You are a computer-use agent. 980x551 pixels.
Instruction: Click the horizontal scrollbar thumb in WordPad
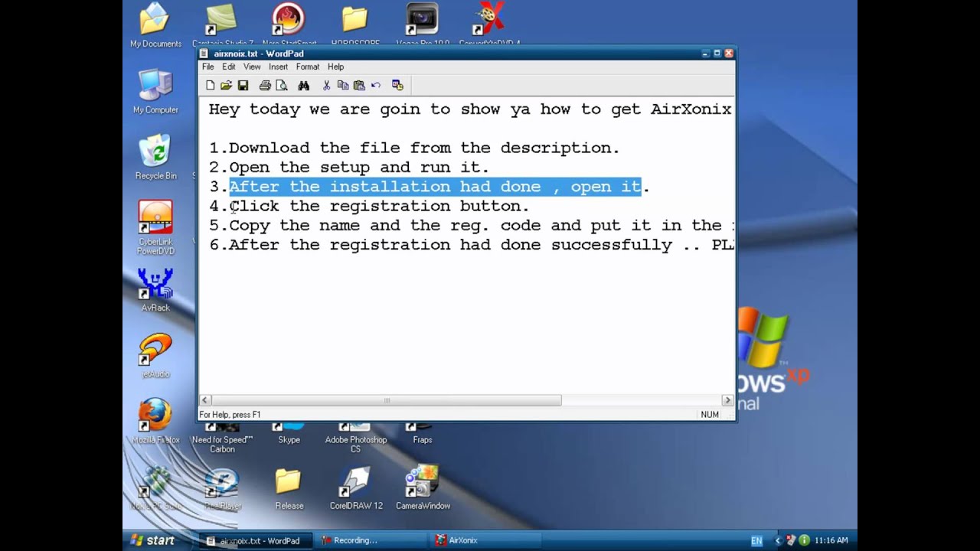pyautogui.click(x=386, y=400)
